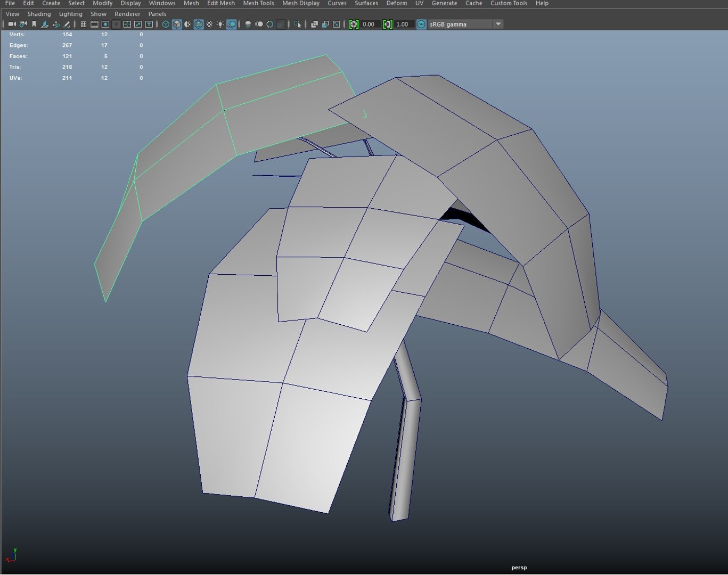Click the camera bookmarks icon
Image resolution: width=728 pixels, height=575 pixels.
click(34, 24)
